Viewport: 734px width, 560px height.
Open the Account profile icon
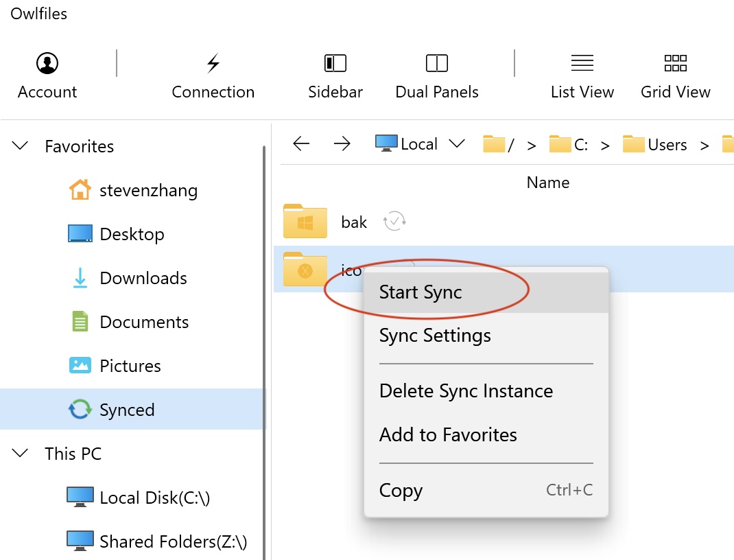47,63
